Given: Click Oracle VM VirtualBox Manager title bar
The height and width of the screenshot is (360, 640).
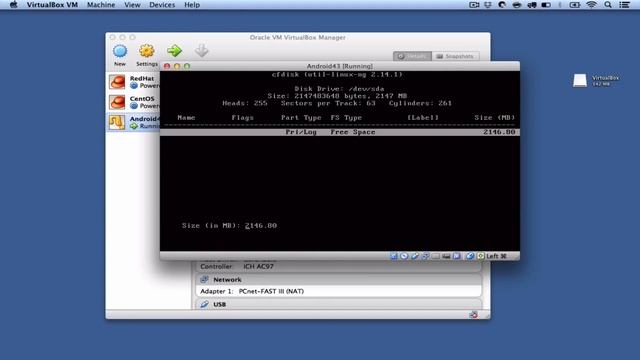Looking at the screenshot, I should [298, 37].
